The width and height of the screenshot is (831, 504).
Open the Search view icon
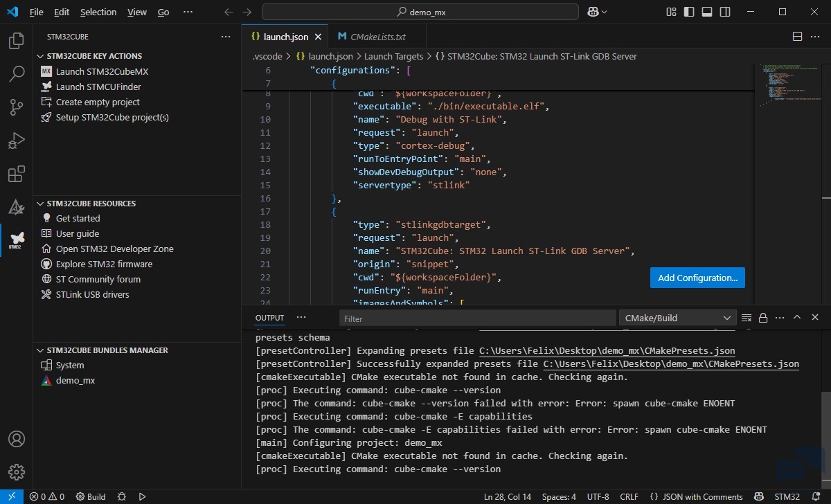pos(16,74)
